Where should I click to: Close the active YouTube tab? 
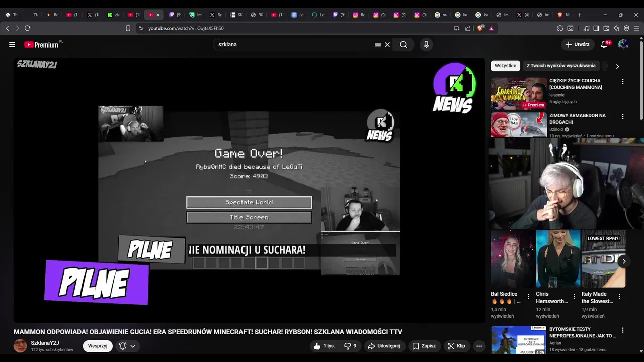point(157,15)
